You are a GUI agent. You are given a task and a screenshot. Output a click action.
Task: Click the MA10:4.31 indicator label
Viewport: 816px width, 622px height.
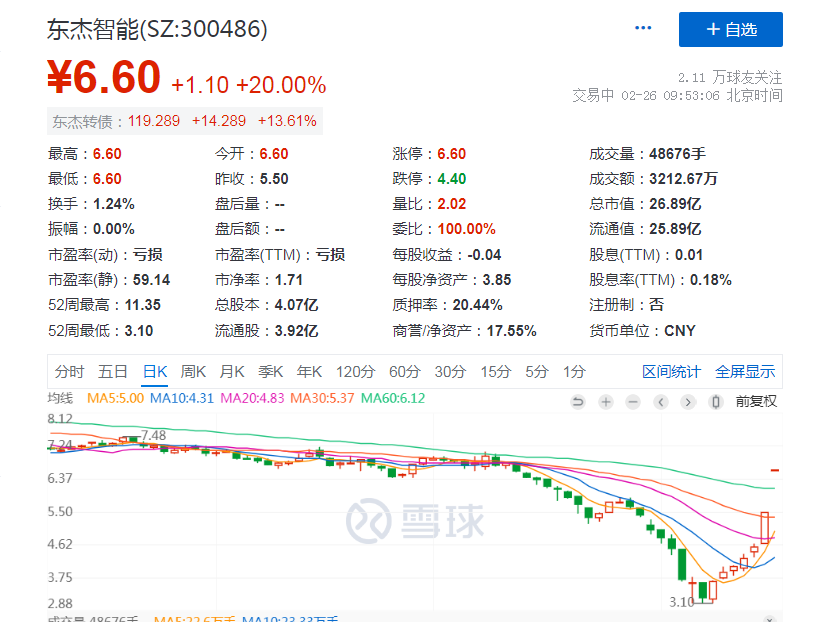coord(182,398)
